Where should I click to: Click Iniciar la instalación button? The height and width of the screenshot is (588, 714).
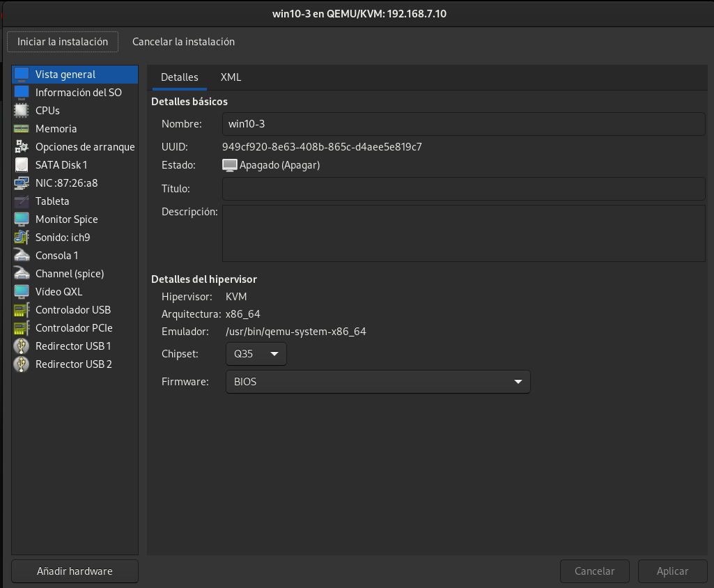point(63,42)
